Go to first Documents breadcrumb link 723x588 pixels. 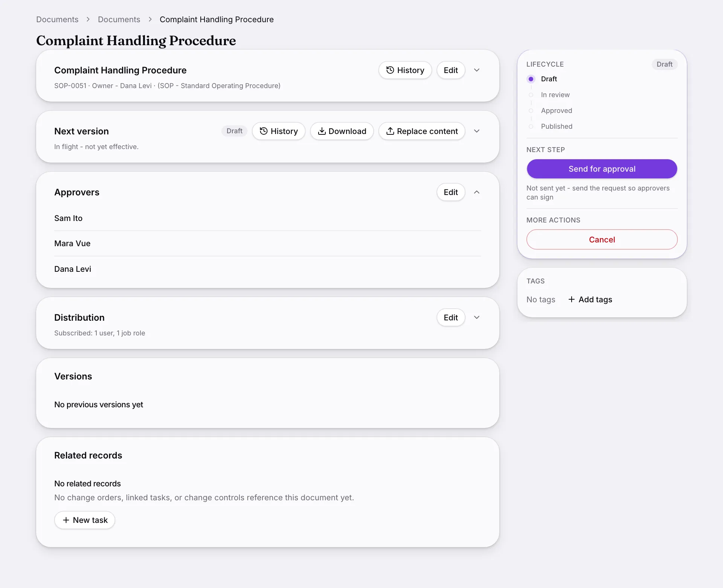tap(57, 19)
